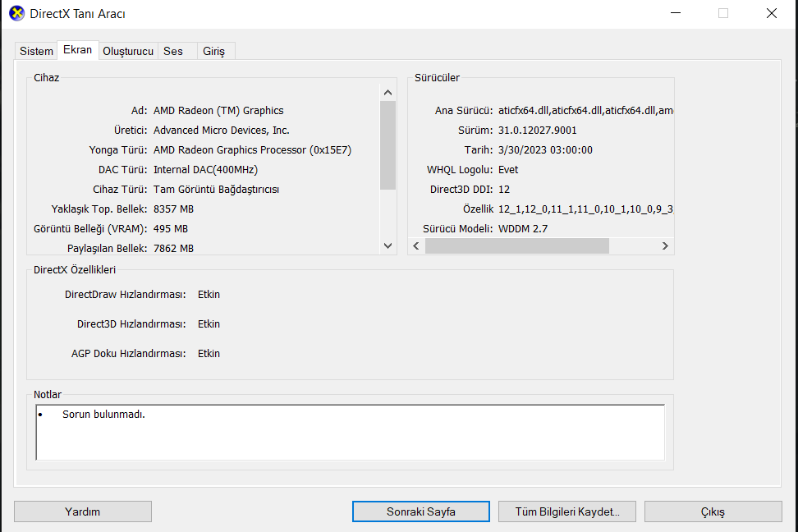Click Cihaz panel scroll up arrow

point(388,93)
